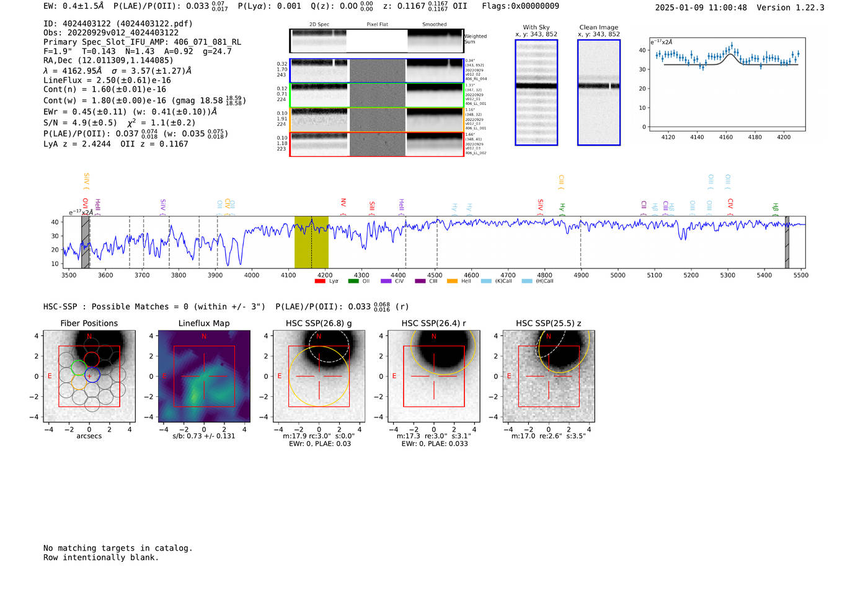Click the 'Flags:0x00000009' text
The height and width of the screenshot is (591, 868).
[x=520, y=6]
